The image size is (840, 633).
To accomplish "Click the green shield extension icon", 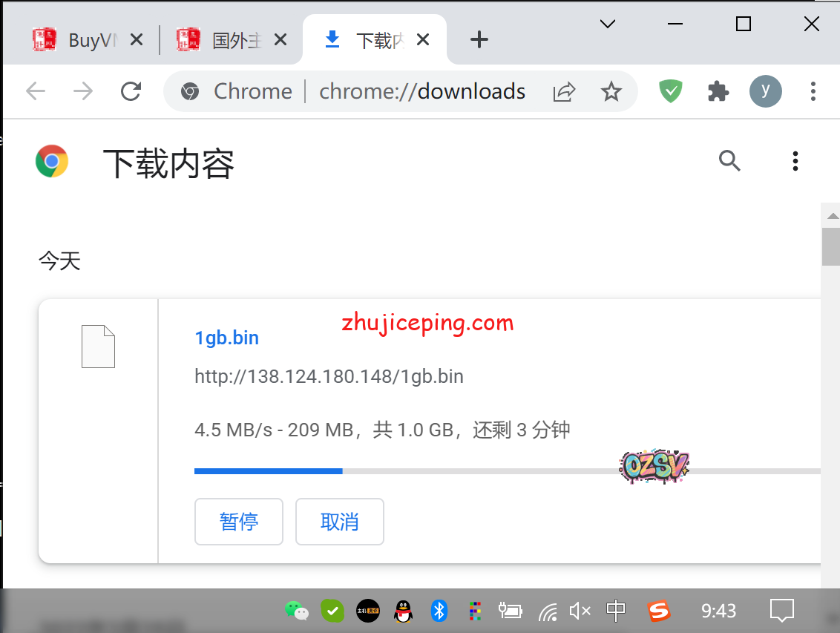I will (x=671, y=91).
